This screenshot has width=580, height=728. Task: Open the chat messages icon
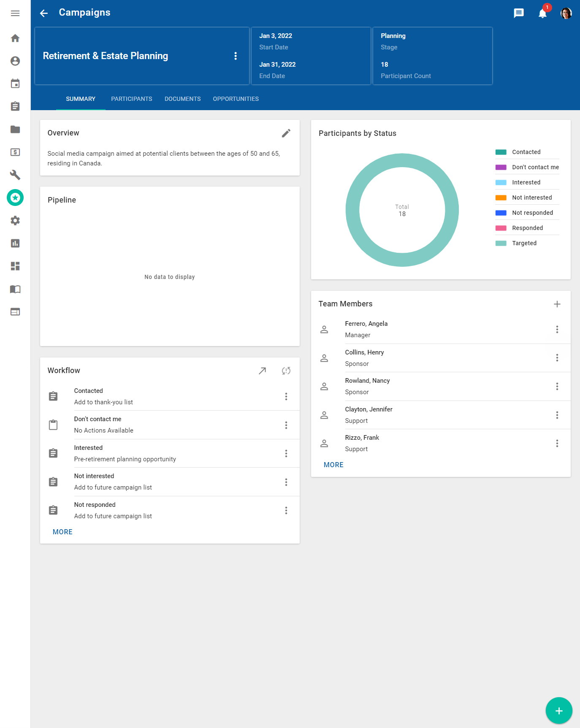[518, 14]
